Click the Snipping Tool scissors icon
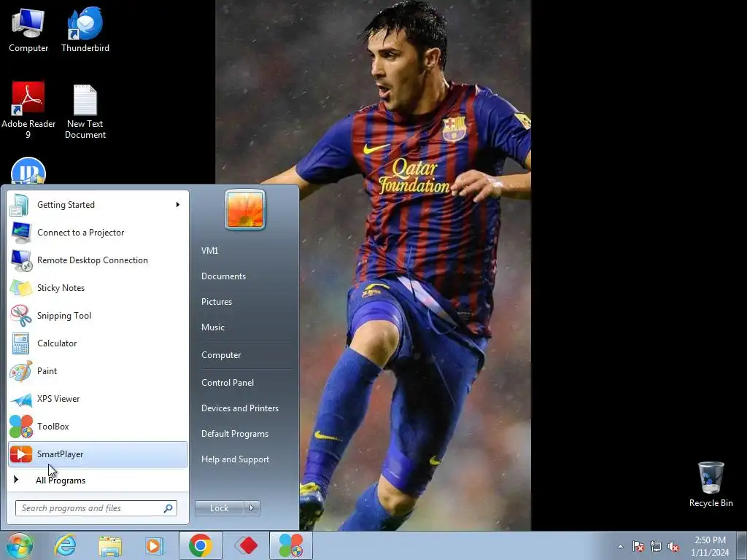The image size is (747, 560). click(20, 316)
